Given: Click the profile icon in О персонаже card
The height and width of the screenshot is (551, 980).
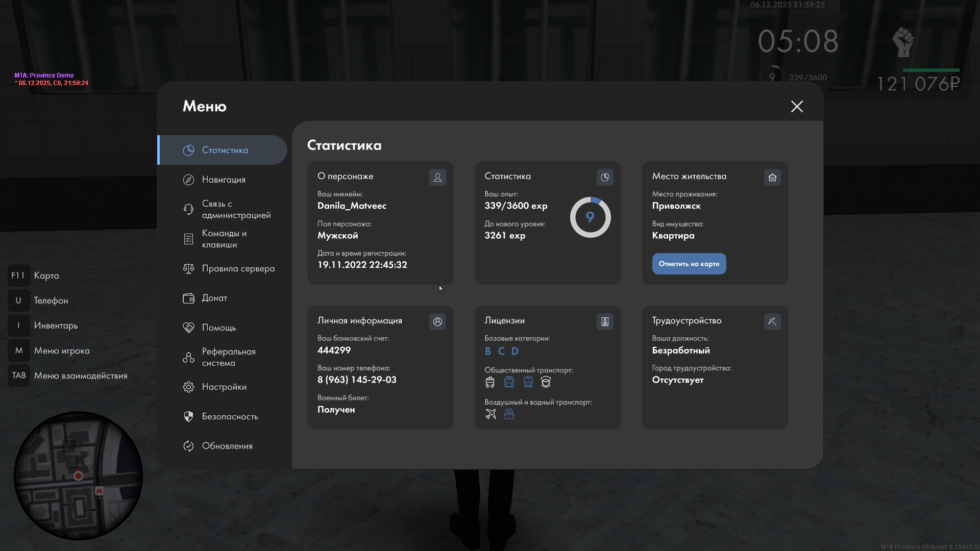Looking at the screenshot, I should point(437,177).
